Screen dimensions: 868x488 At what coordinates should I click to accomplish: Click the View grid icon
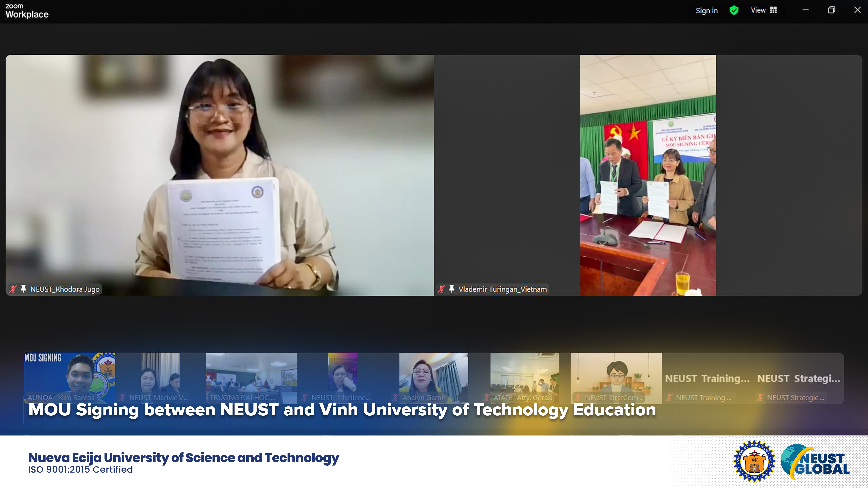coord(773,10)
